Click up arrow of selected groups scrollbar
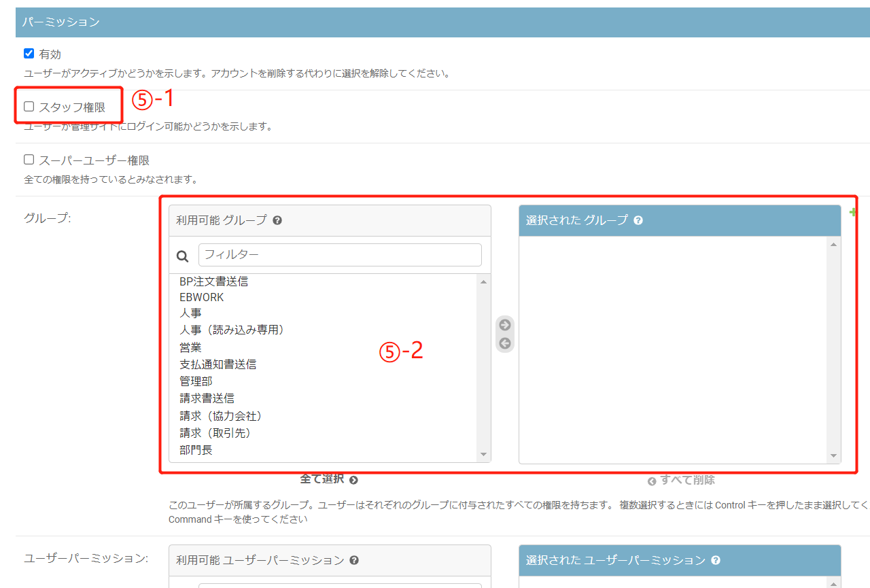Viewport: 870px width, 588px height. click(x=833, y=245)
